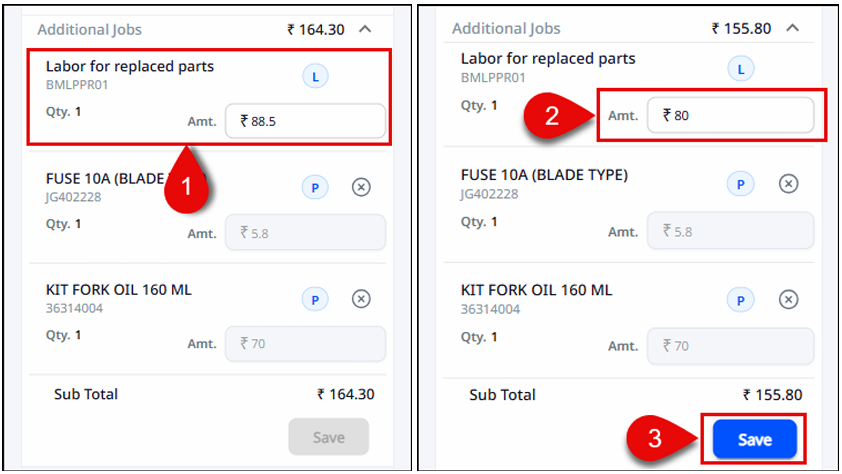Click red step marker number 2

pos(552,115)
